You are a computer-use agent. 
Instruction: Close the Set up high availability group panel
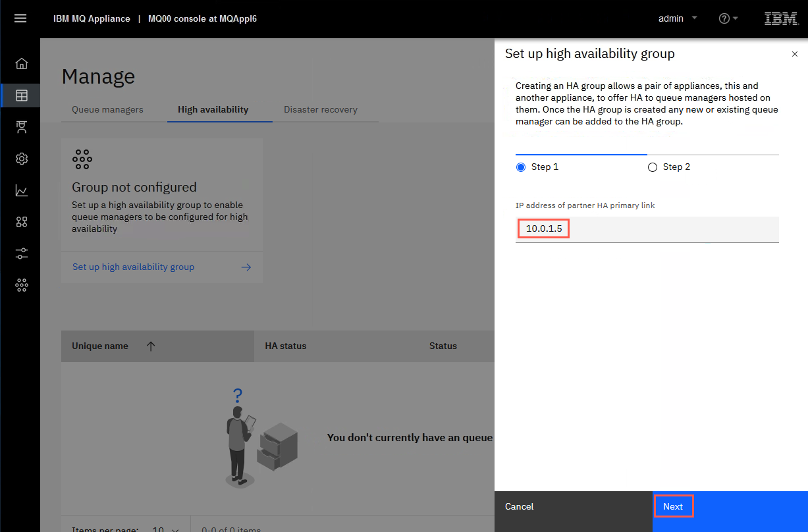point(794,54)
